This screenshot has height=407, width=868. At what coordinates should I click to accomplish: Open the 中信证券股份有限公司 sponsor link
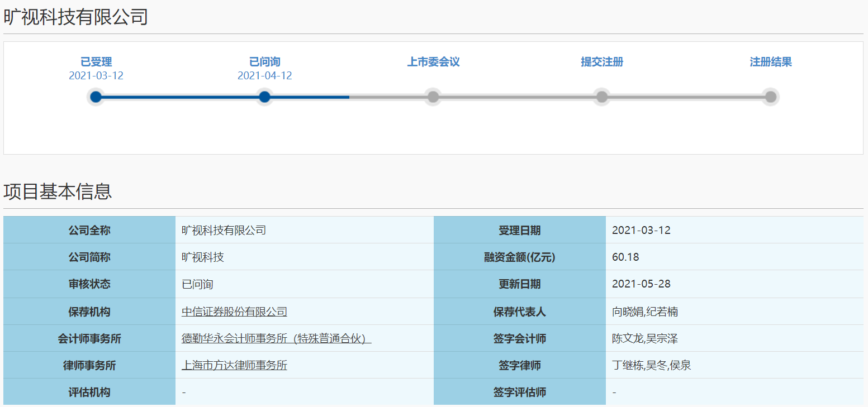pyautogui.click(x=234, y=312)
